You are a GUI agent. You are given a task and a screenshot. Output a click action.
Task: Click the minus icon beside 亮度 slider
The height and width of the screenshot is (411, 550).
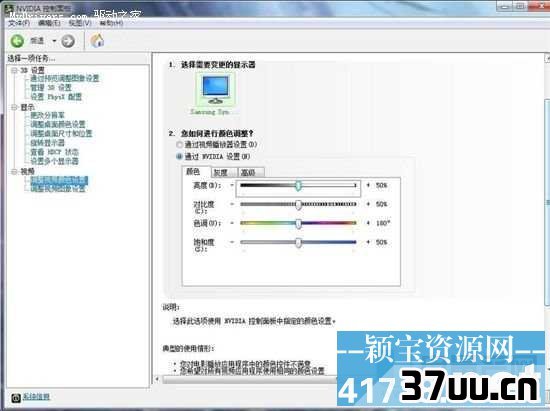click(232, 185)
